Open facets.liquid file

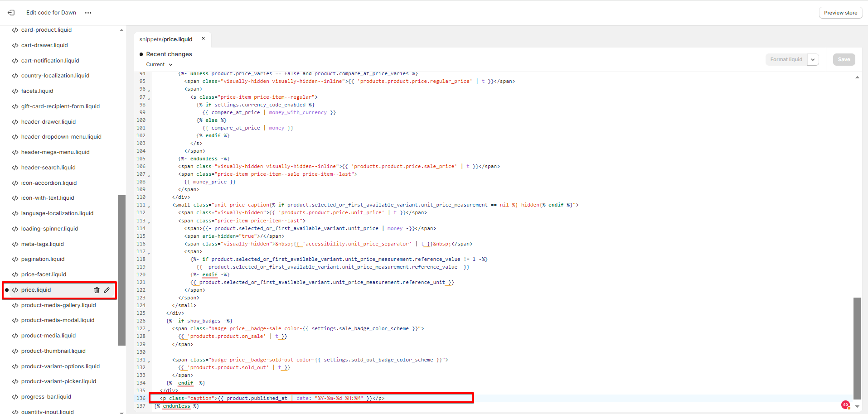click(x=37, y=91)
